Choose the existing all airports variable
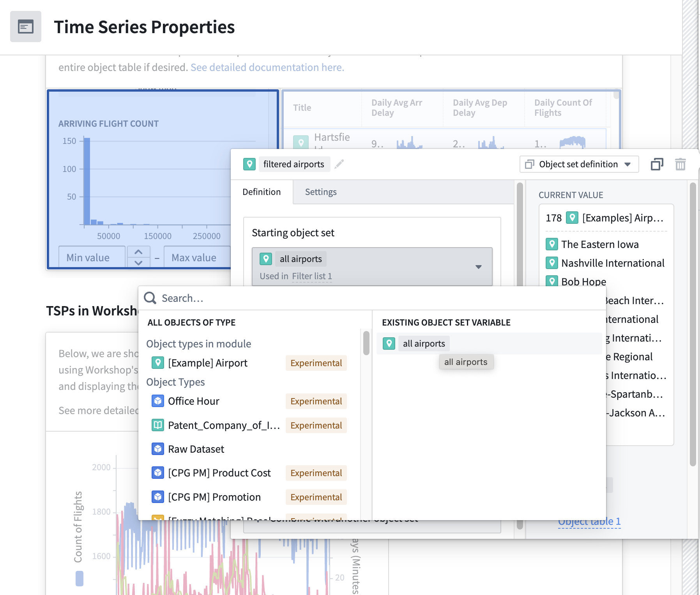 (x=424, y=344)
